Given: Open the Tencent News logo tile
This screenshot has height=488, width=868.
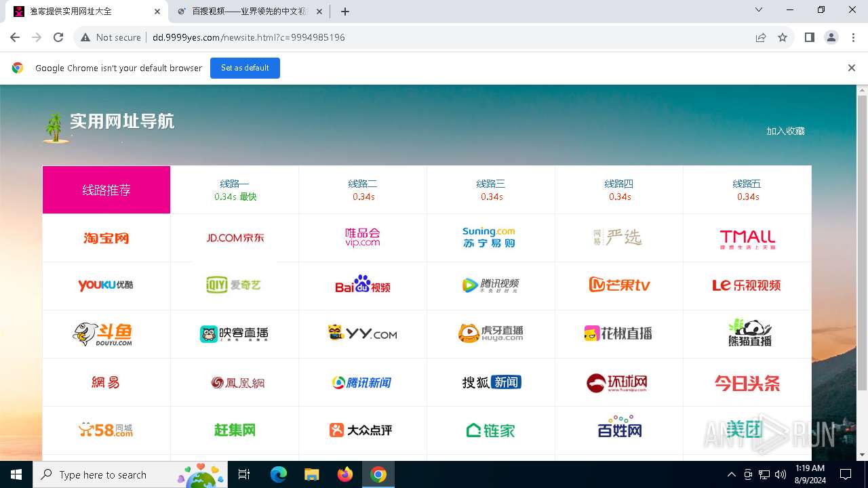Looking at the screenshot, I should [363, 382].
